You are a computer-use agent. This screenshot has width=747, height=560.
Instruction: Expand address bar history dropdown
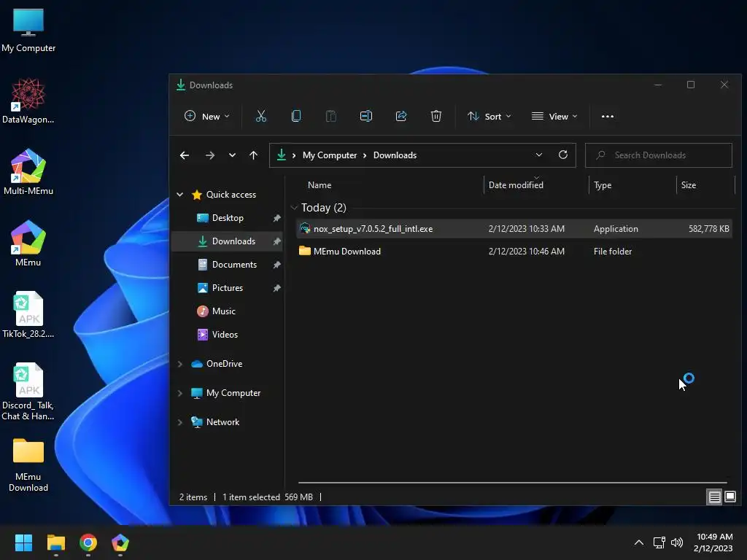[x=539, y=155]
